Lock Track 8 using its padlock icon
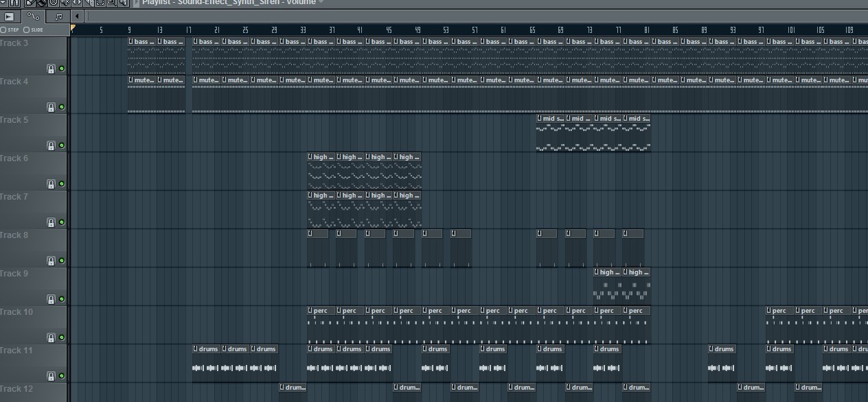 click(51, 261)
